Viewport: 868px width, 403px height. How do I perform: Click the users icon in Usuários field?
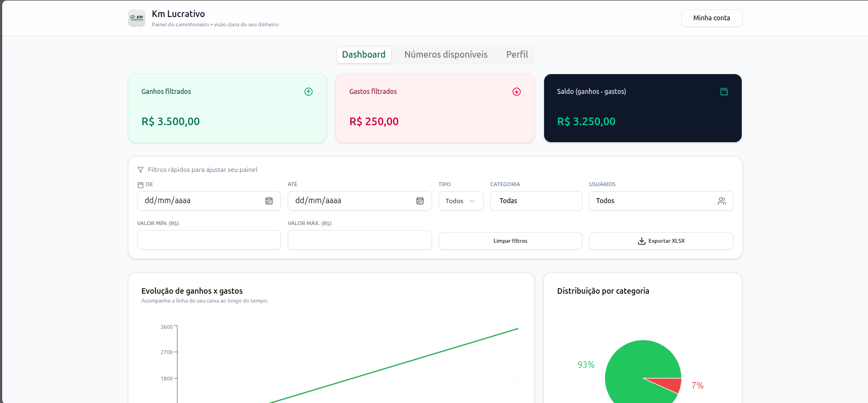(x=722, y=201)
